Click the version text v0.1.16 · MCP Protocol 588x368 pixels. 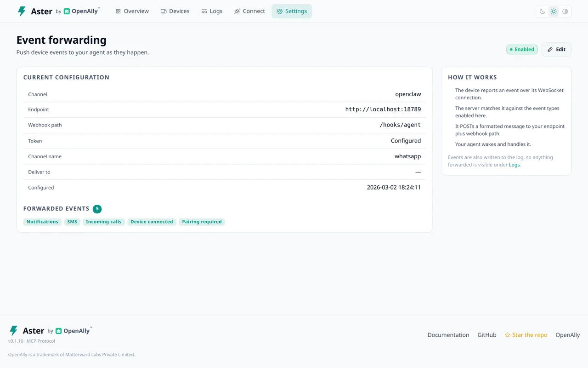(32, 341)
